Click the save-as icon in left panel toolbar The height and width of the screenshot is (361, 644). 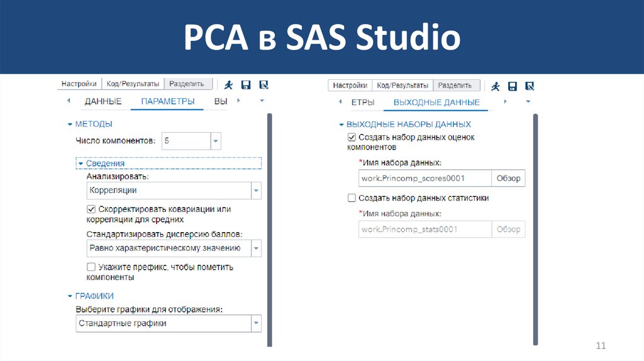coord(264,85)
